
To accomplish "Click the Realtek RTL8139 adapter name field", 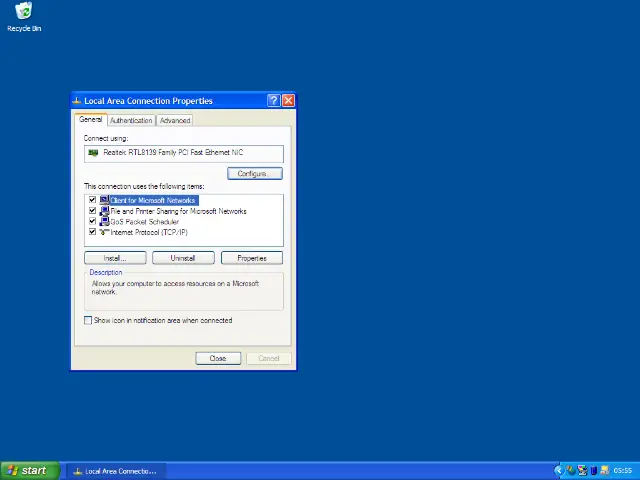I will [x=184, y=154].
